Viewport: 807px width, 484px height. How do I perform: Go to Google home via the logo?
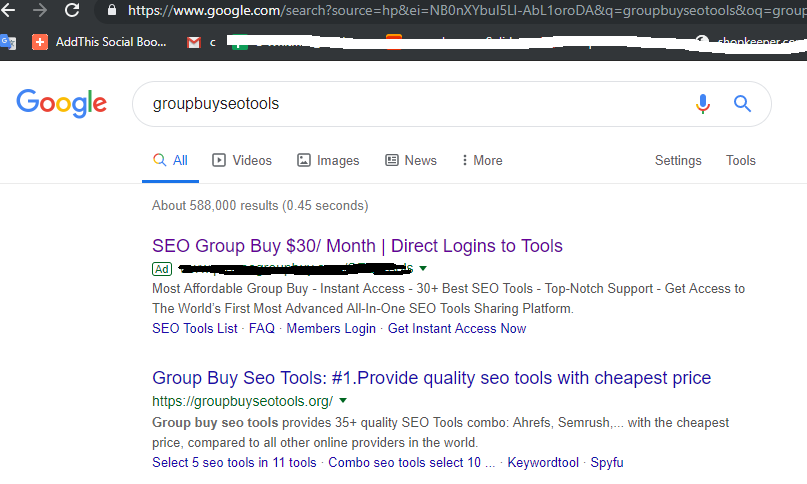62,103
